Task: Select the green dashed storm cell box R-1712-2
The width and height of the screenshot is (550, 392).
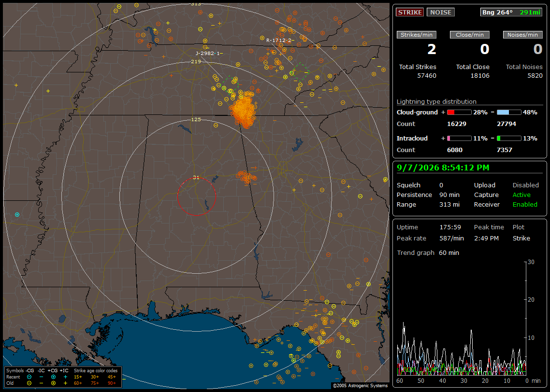Action: (300, 71)
